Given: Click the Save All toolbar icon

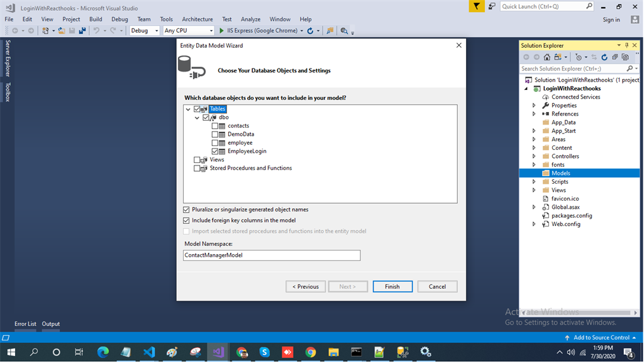Looking at the screenshot, I should (x=82, y=31).
